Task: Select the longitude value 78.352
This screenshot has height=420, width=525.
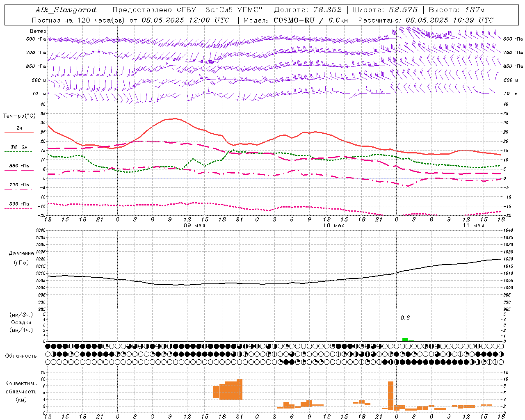Action: pyautogui.click(x=327, y=10)
